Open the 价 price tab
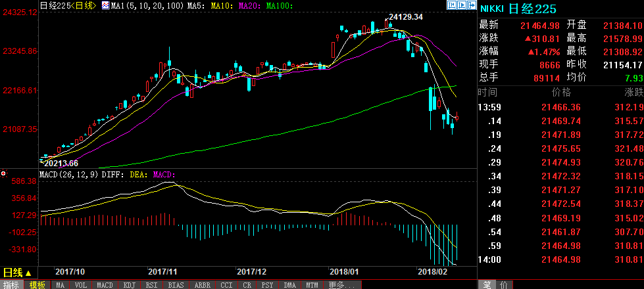Image resolution: width=644 pixels, height=289 pixels. pyautogui.click(x=503, y=284)
